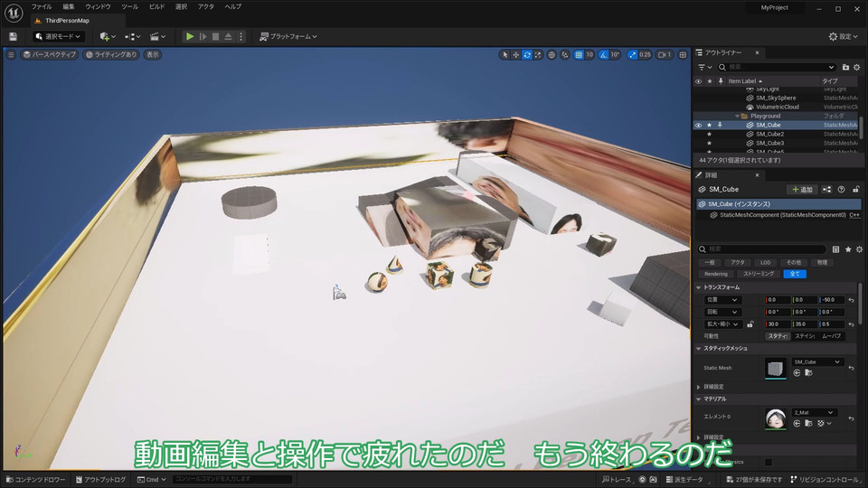Open the add content (cube plus) menu

108,36
